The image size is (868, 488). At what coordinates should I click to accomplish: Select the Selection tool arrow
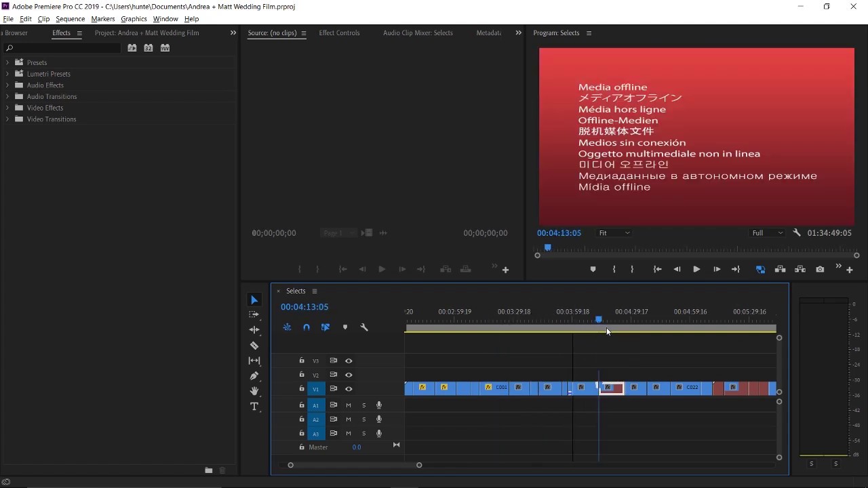tap(254, 300)
